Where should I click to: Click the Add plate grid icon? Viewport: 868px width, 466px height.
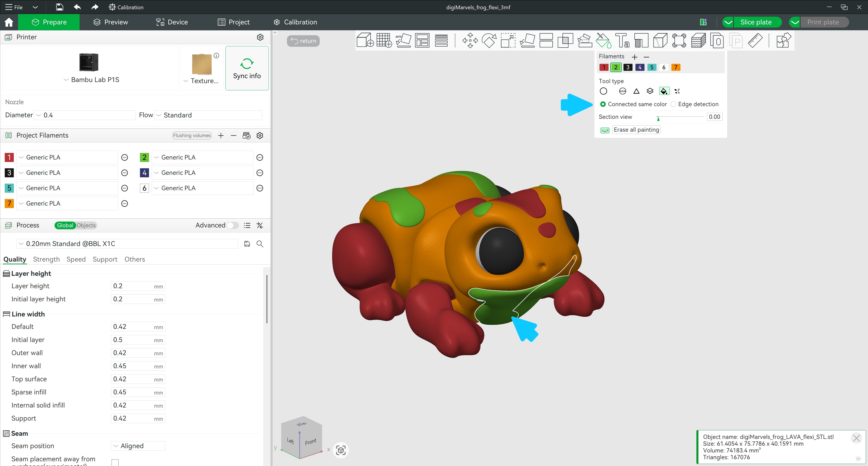384,40
